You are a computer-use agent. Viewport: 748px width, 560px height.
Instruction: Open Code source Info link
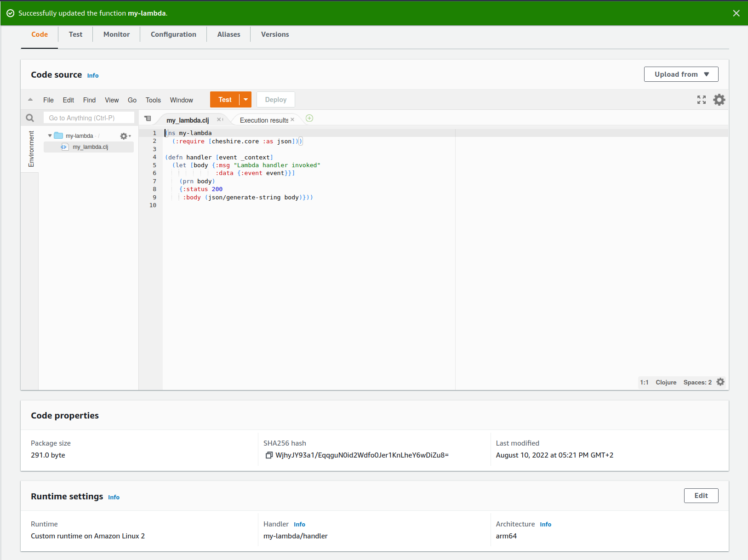93,75
